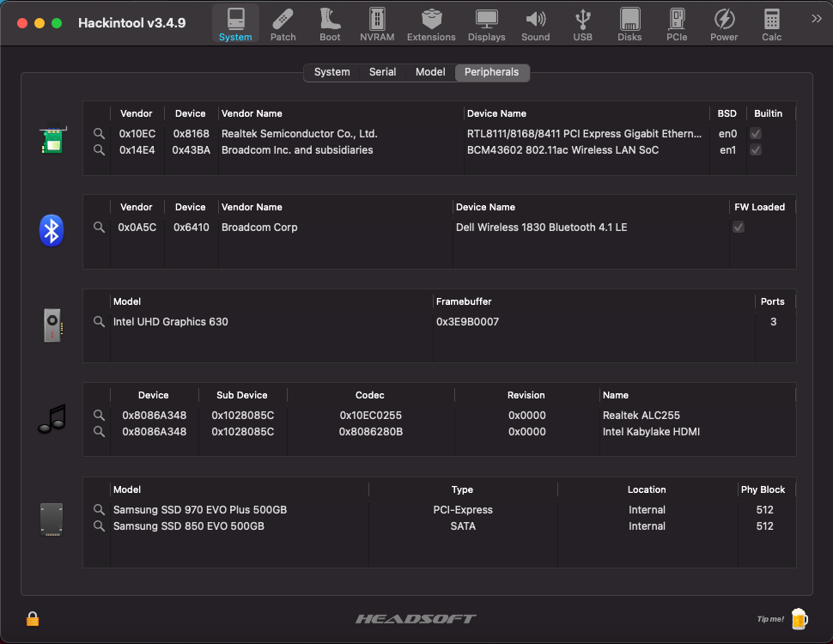Click the storage Location column header
This screenshot has width=833, height=644.
click(x=647, y=489)
